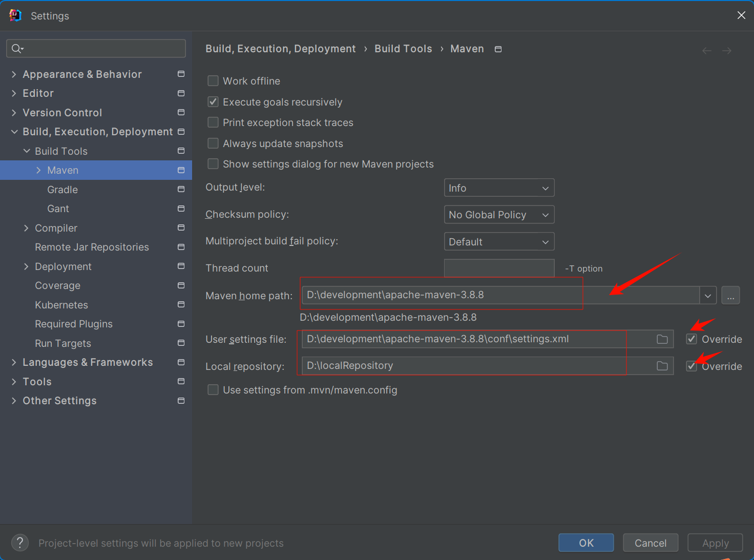Click project-level icon beside Other Settings
The height and width of the screenshot is (560, 754).
tap(181, 401)
